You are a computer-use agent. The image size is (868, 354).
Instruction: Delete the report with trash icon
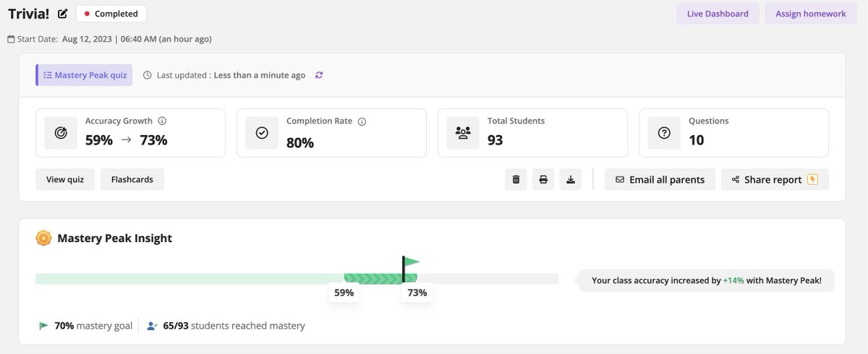pyautogui.click(x=516, y=179)
